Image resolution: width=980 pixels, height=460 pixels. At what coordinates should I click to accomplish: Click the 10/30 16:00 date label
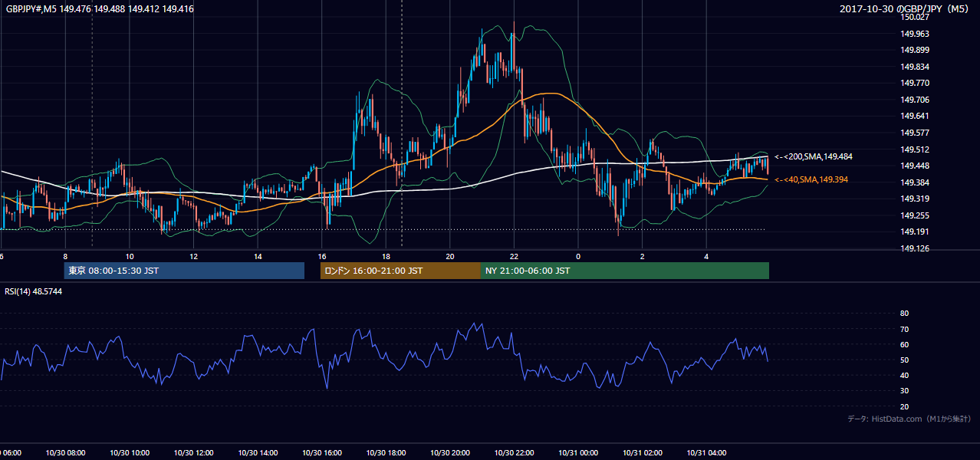[322, 453]
